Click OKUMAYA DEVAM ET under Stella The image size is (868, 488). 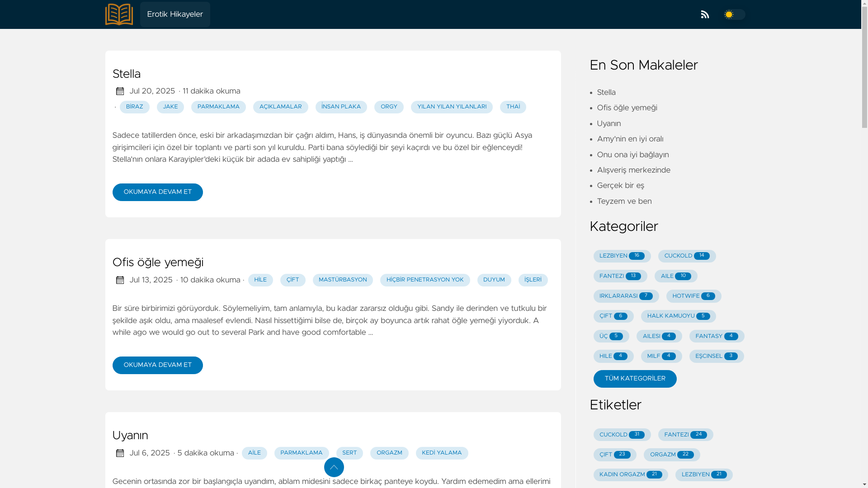tap(157, 192)
